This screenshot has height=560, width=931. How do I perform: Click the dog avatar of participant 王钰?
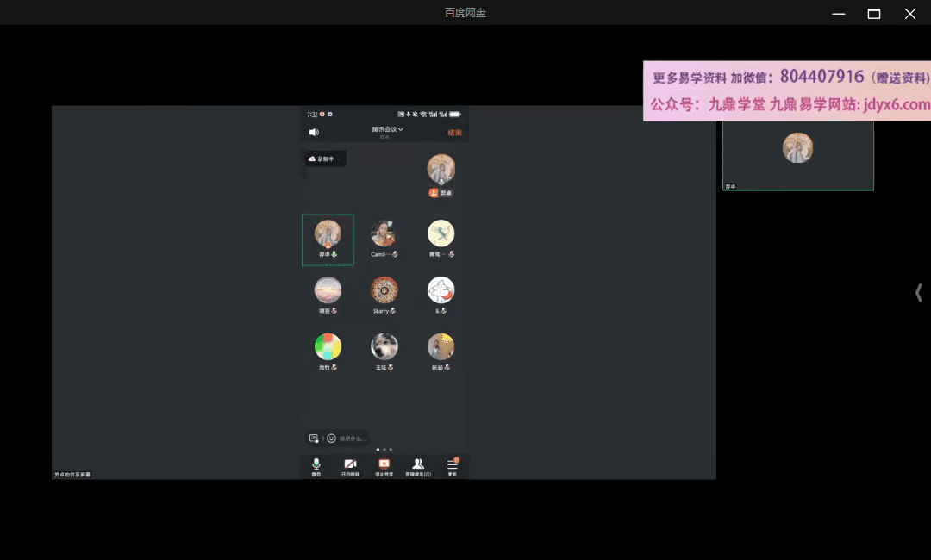(x=384, y=346)
